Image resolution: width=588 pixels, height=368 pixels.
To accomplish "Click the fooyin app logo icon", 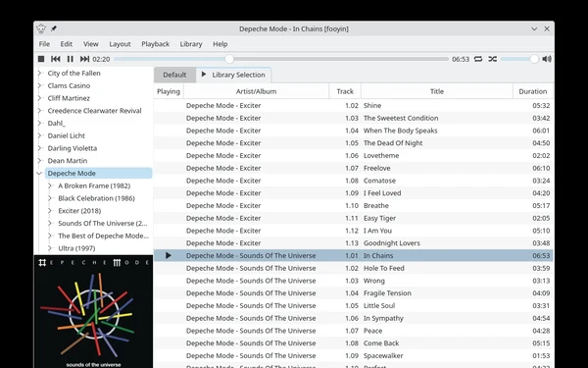I will point(41,28).
